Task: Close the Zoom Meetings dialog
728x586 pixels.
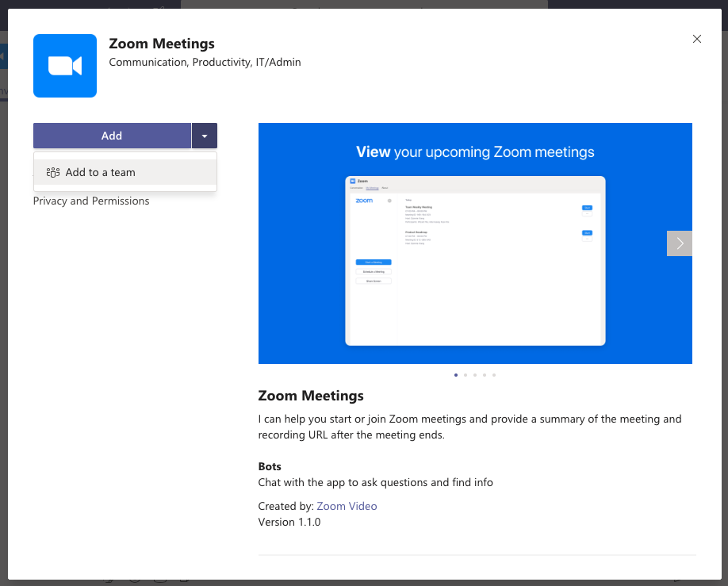Action: click(697, 39)
